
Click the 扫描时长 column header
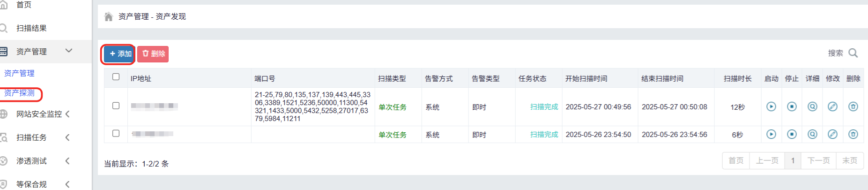tap(738, 79)
